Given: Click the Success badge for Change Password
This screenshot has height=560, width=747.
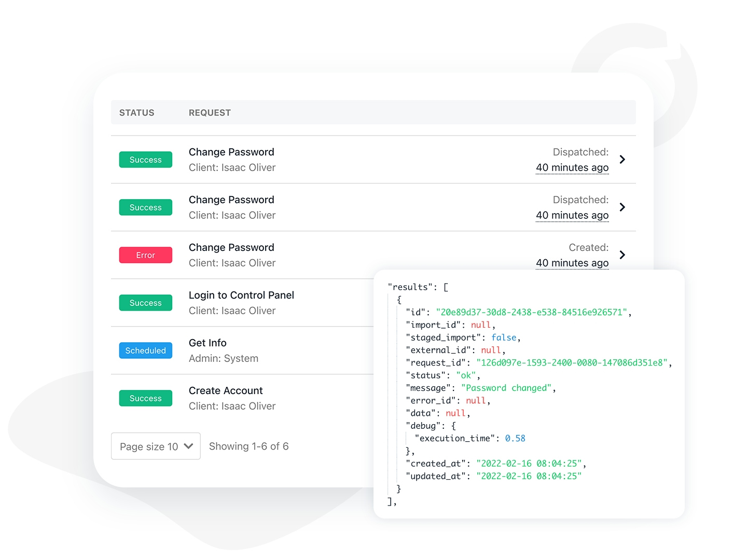Looking at the screenshot, I should 145,160.
